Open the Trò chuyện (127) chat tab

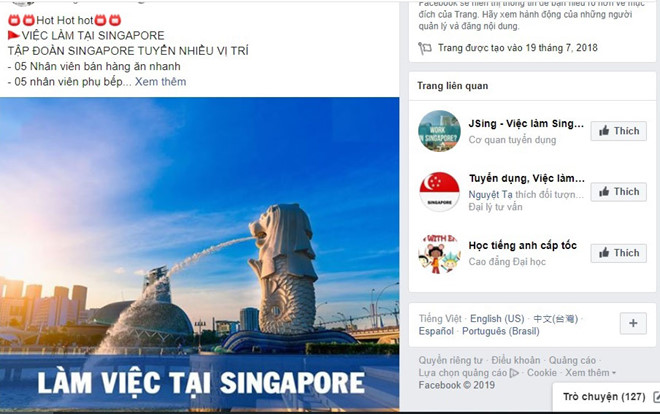coord(604,397)
